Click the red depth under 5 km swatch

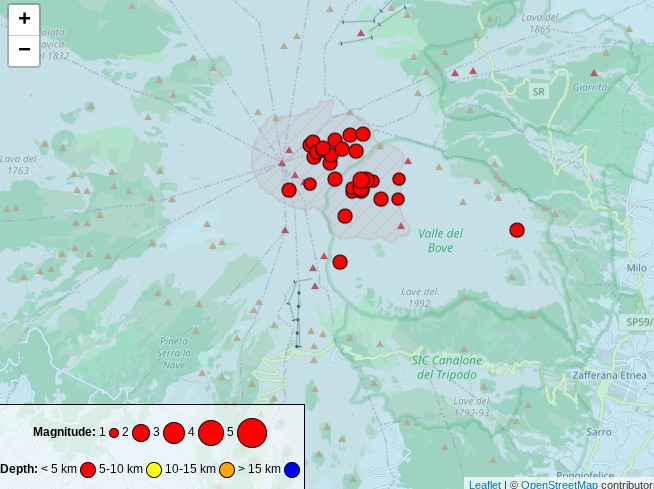point(88,470)
